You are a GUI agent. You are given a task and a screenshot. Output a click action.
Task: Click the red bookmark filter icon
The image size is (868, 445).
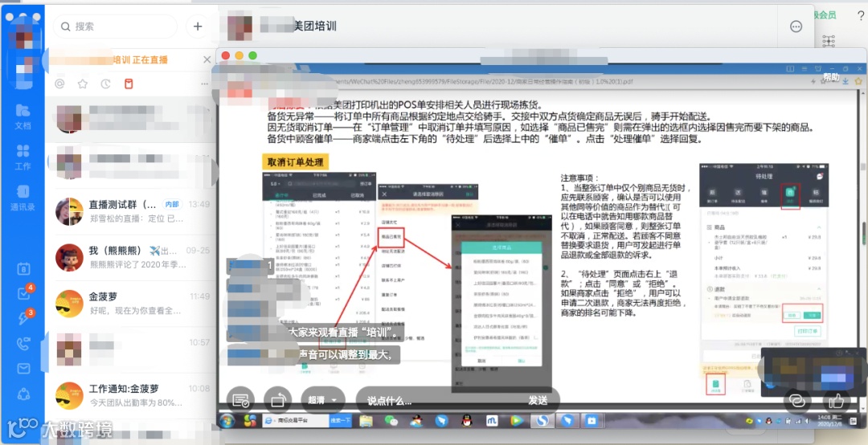(129, 84)
